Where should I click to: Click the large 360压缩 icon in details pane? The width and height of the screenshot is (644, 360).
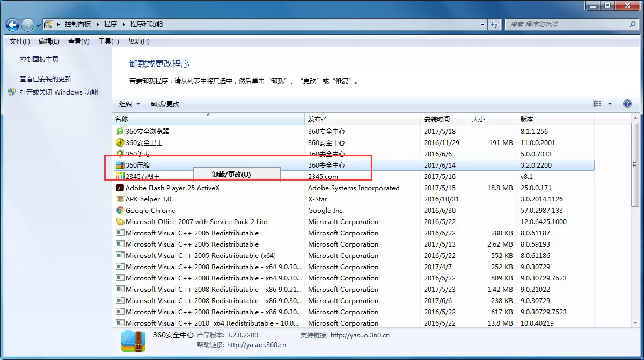133,340
